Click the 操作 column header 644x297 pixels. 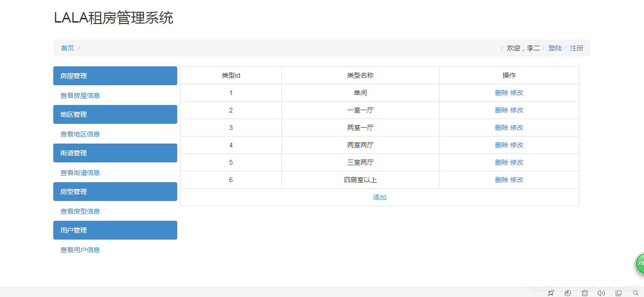pos(509,75)
